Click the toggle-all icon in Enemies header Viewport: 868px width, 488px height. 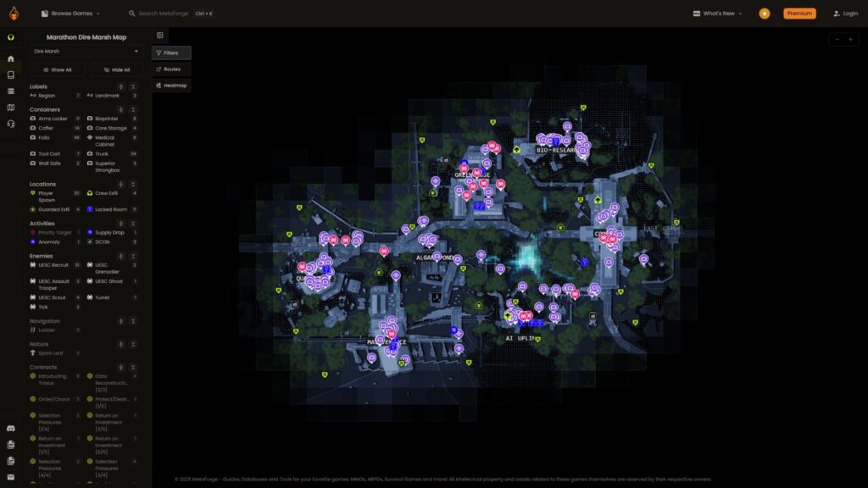pyautogui.click(x=121, y=256)
